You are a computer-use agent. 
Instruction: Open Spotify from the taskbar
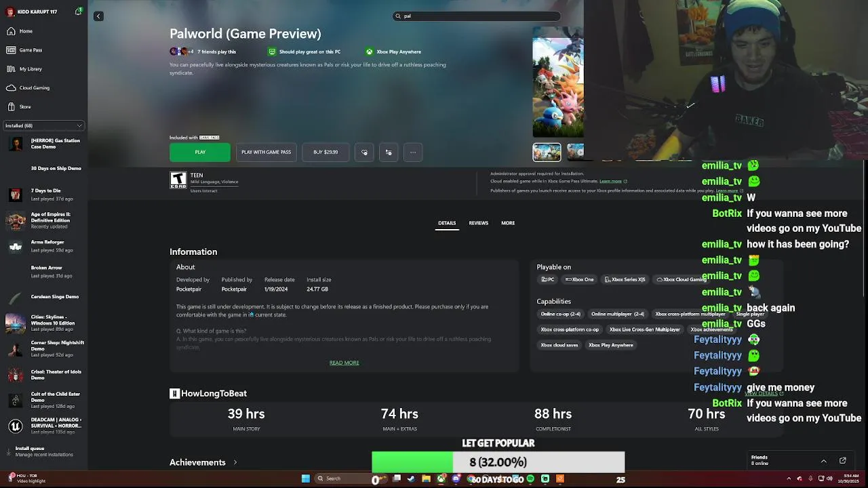530,479
